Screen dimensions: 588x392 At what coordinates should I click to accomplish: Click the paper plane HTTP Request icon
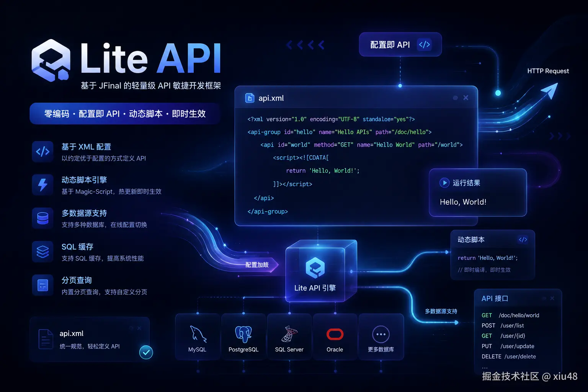(x=549, y=91)
